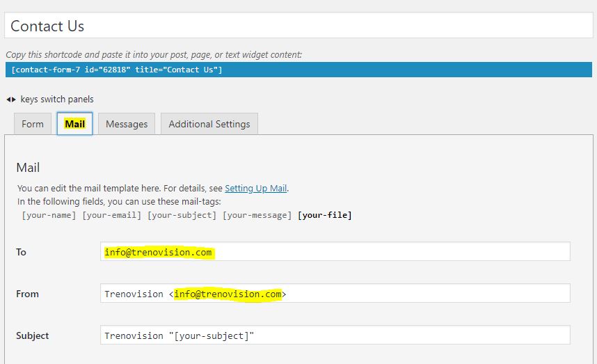Open the Form tab
Viewport: 597px width, 364px height.
coord(33,124)
